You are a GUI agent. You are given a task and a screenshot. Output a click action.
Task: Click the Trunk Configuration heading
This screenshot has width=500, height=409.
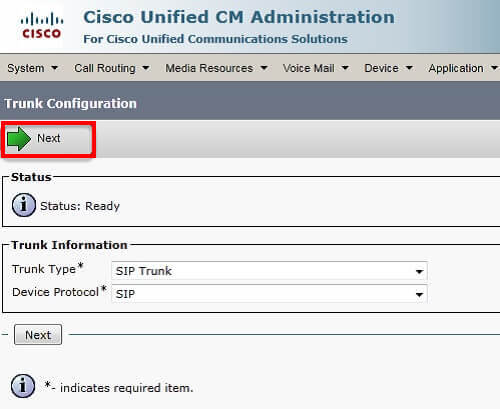click(x=70, y=103)
